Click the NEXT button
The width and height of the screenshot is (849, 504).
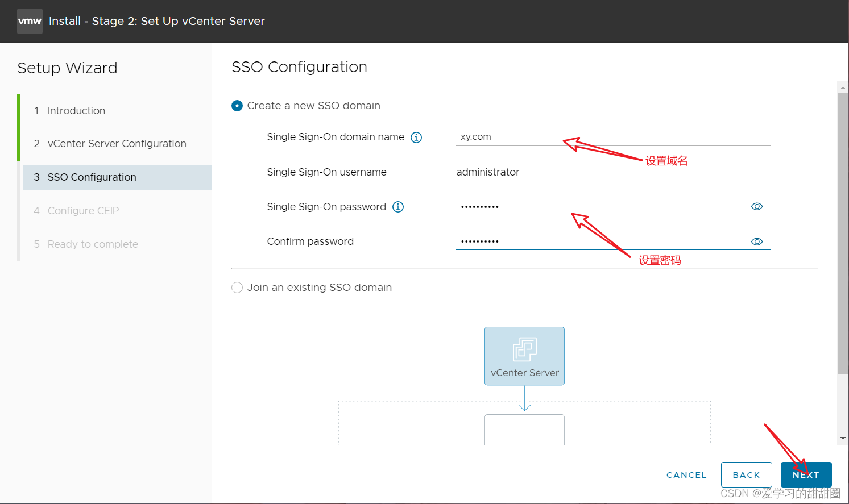(x=806, y=475)
